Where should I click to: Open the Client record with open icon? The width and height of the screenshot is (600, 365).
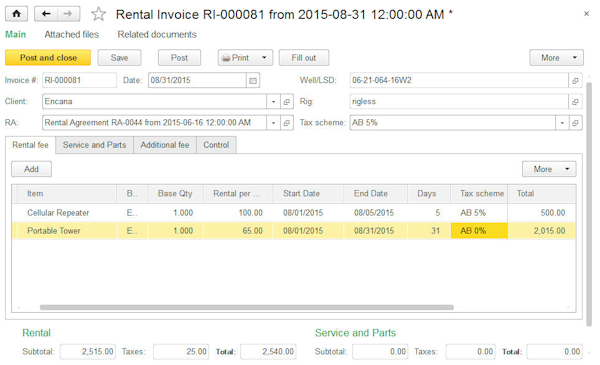tap(287, 102)
